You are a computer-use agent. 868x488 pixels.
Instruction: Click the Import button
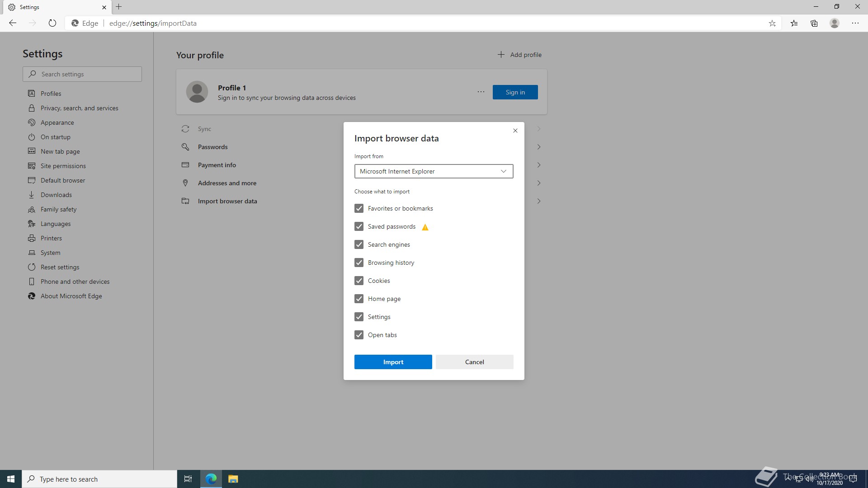[393, 362]
